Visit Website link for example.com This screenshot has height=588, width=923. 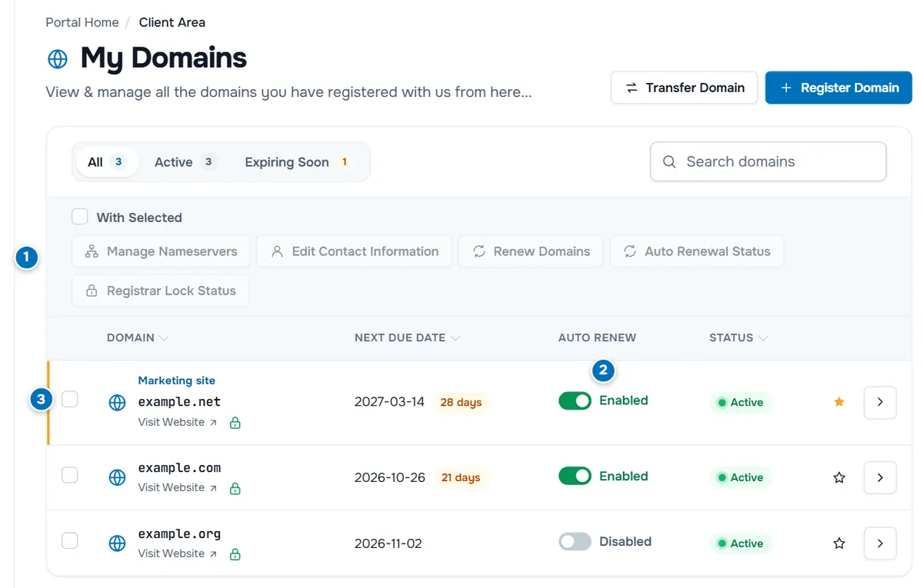(x=178, y=487)
